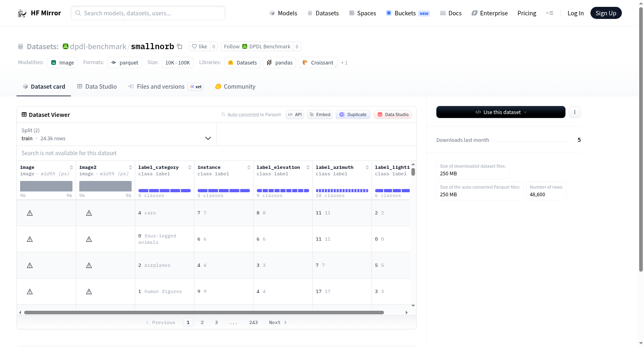Sort by the image2 column sort arrows
Screen dimensions: 644x347
pos(130,167)
